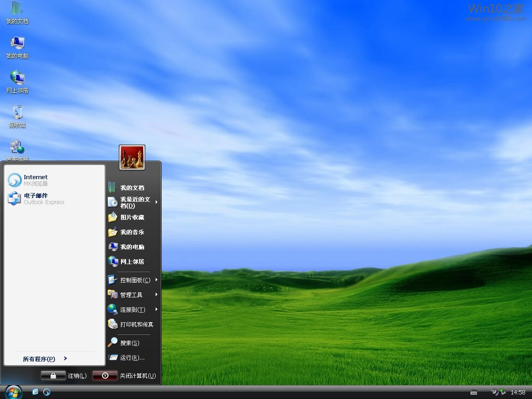Open the 我的文档 desktop icon
Screen dimensions: 532x399
click(17, 12)
